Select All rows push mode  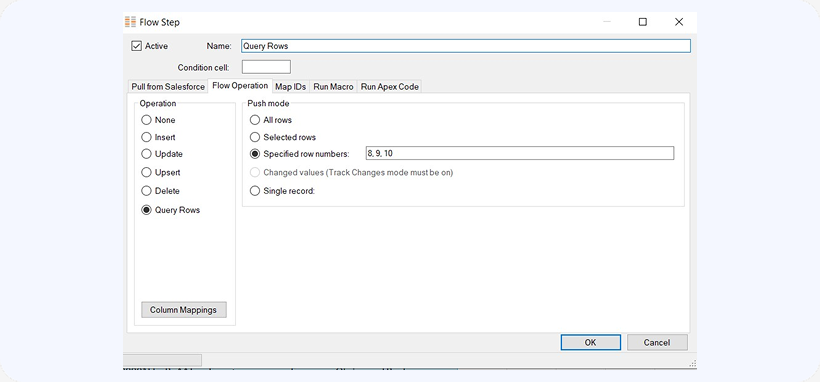click(255, 120)
